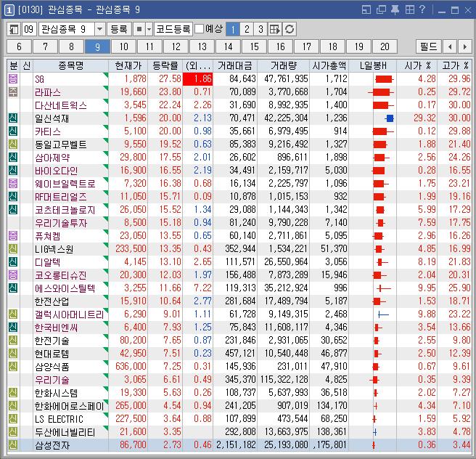
Task: Click the status badge for 동일고무벨트 row
Action: (13, 145)
